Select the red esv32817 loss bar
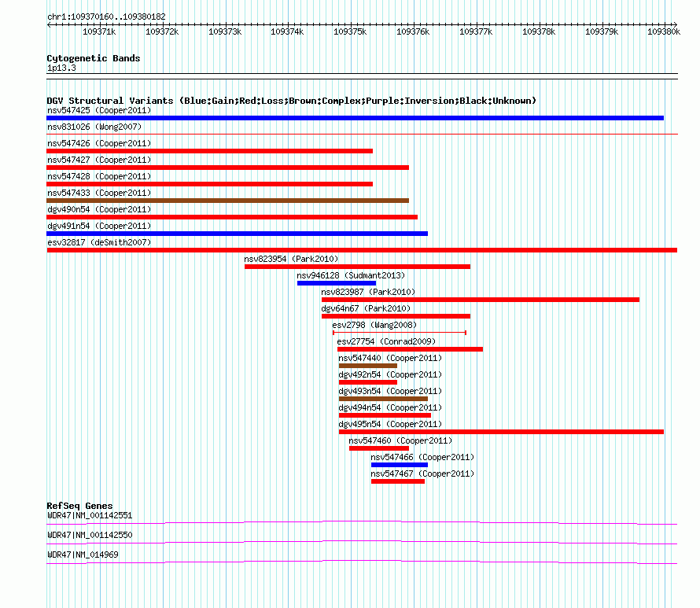The height and width of the screenshot is (608, 700). point(362,250)
